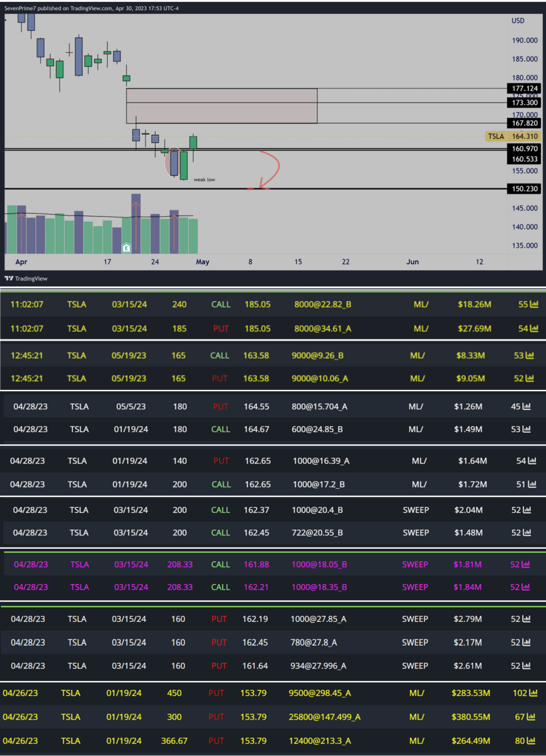Click the 934@27.996_A trade details cell

tap(318, 666)
